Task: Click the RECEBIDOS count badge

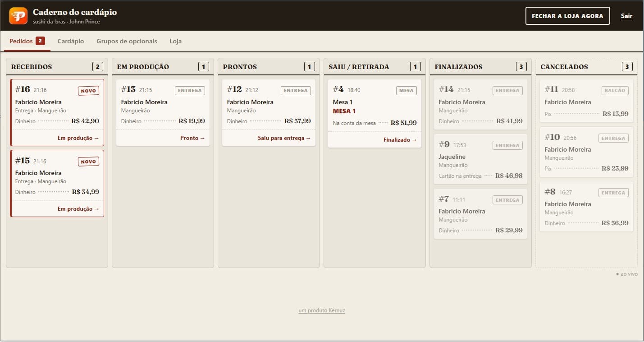Action: coord(98,67)
